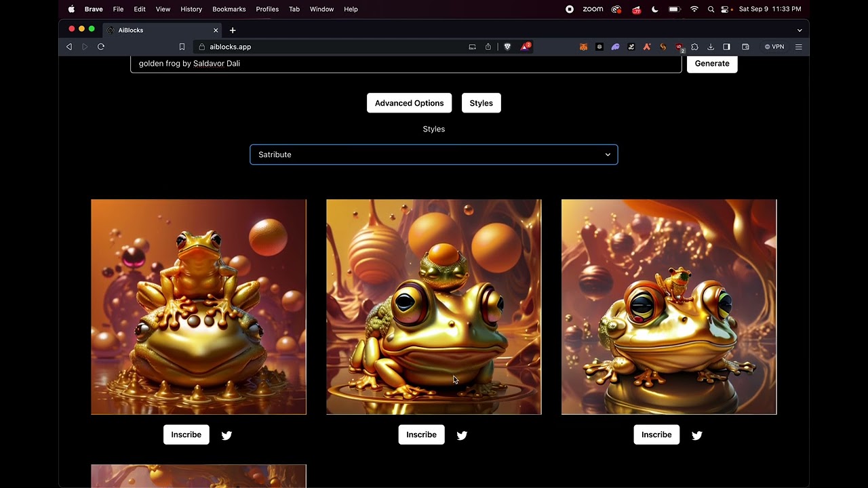The width and height of the screenshot is (868, 488).
Task: Open the Phantom ghost wallet extension
Action: click(615, 47)
